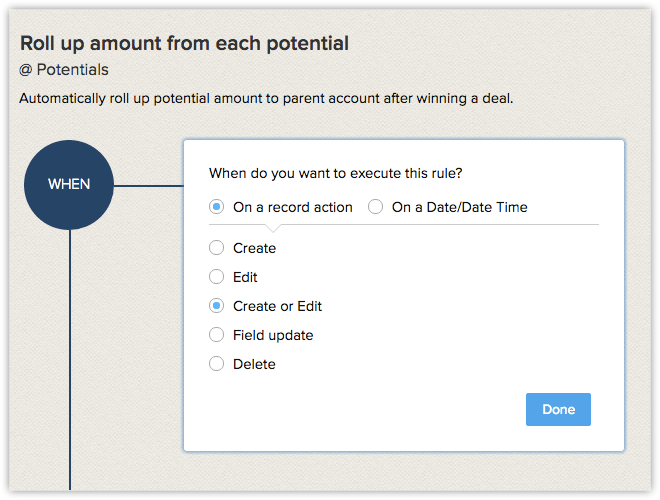
Task: Click the '@ Potentials' module label
Action: 64,70
